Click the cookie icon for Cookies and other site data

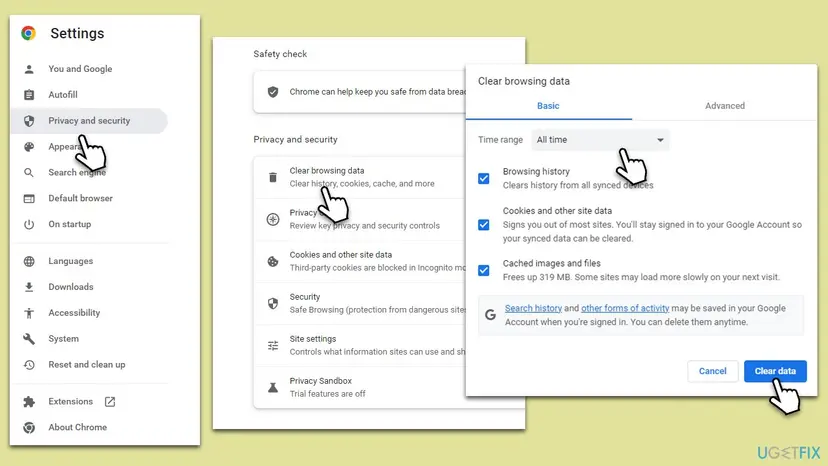(x=272, y=262)
